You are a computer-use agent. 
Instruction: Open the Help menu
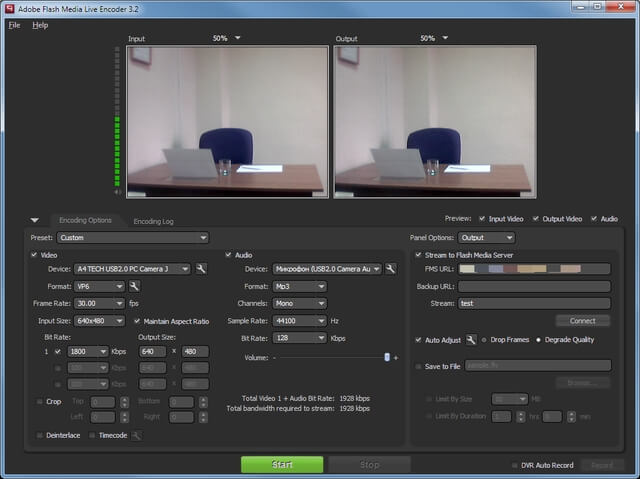[x=40, y=25]
